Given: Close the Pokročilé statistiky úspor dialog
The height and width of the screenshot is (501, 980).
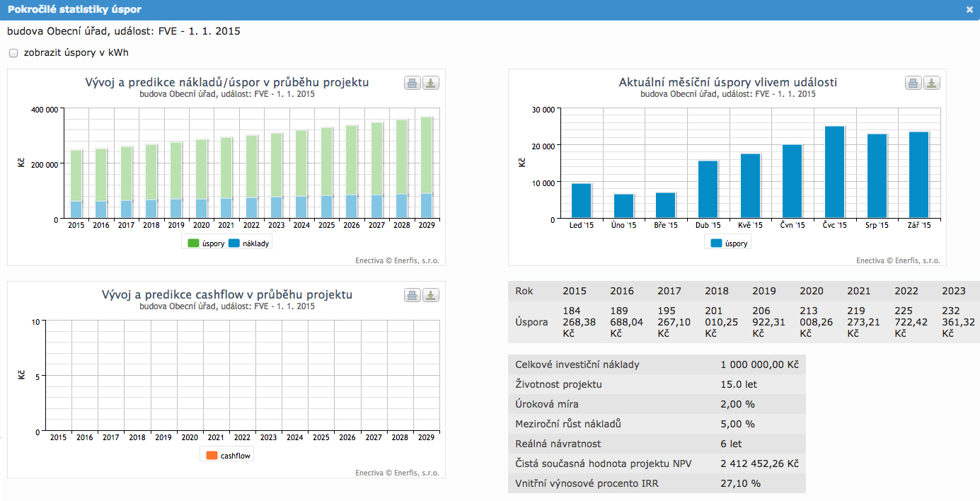Looking at the screenshot, I should click(x=969, y=10).
